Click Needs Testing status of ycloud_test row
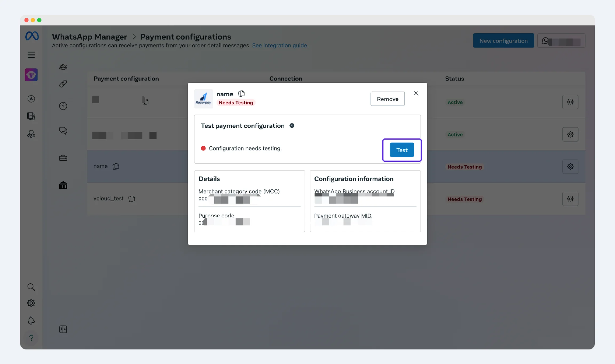Viewport: 615px width, 364px height. pyautogui.click(x=464, y=199)
